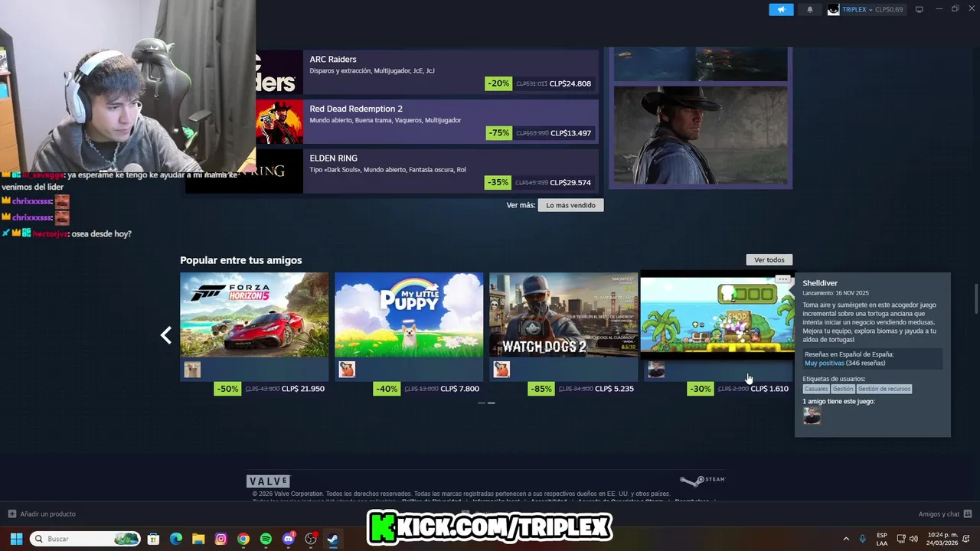Click the Steam logo in footer
This screenshot has height=551, width=980.
(702, 481)
